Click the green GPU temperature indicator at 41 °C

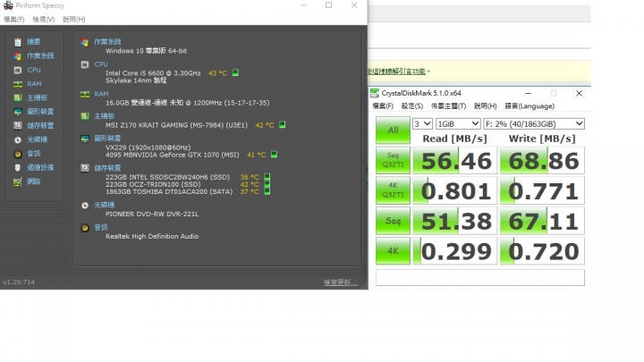point(274,155)
